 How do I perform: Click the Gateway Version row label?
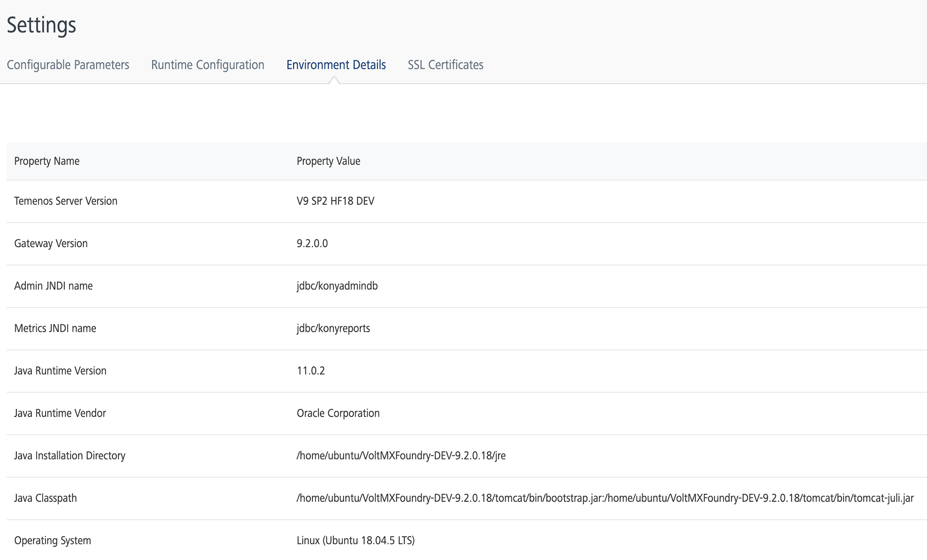(51, 243)
